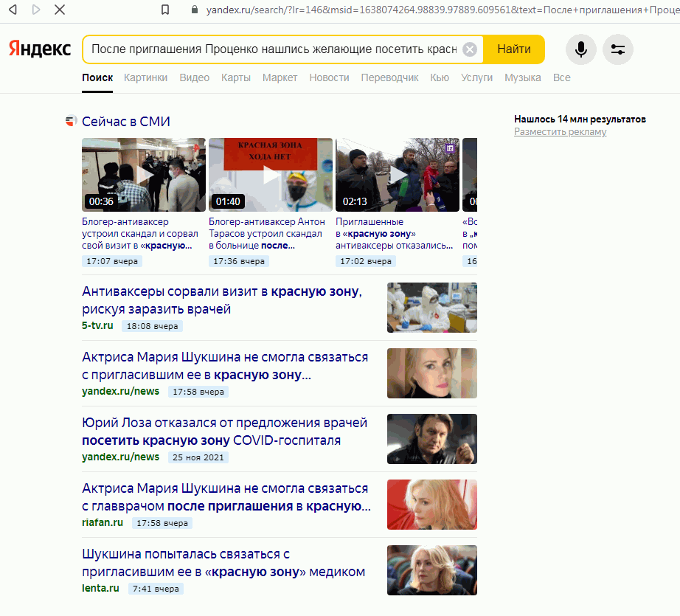This screenshot has height=616, width=680.
Task: Click yandex.ru/news source dated 25 ноя 2021
Action: (120, 457)
